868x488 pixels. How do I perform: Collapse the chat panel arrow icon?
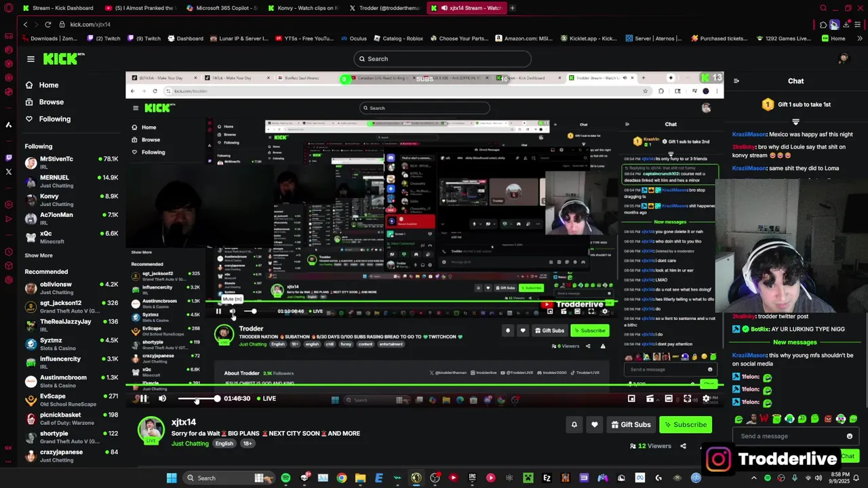[x=736, y=81]
